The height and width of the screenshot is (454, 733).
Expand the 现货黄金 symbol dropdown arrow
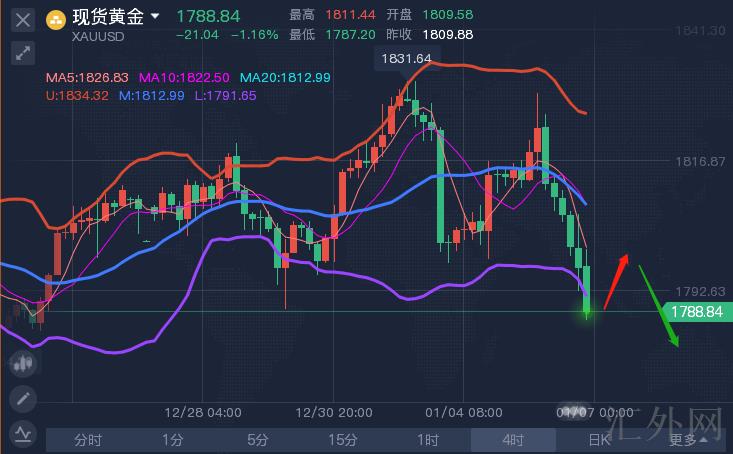click(x=155, y=17)
